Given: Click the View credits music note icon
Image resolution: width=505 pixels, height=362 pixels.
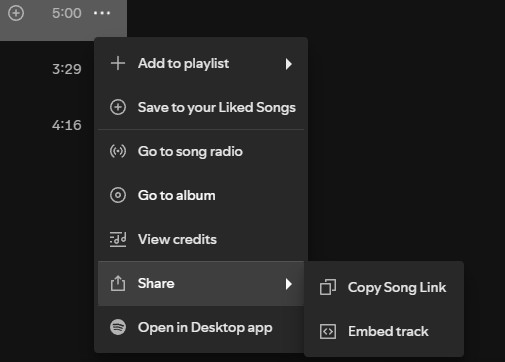Looking at the screenshot, I should (118, 239).
